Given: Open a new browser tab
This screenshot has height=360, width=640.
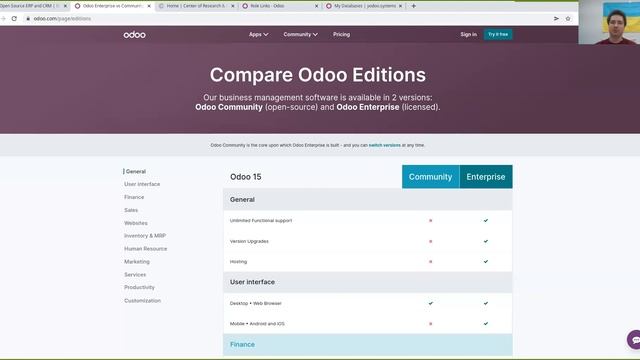Looking at the screenshot, I should 413,6.
